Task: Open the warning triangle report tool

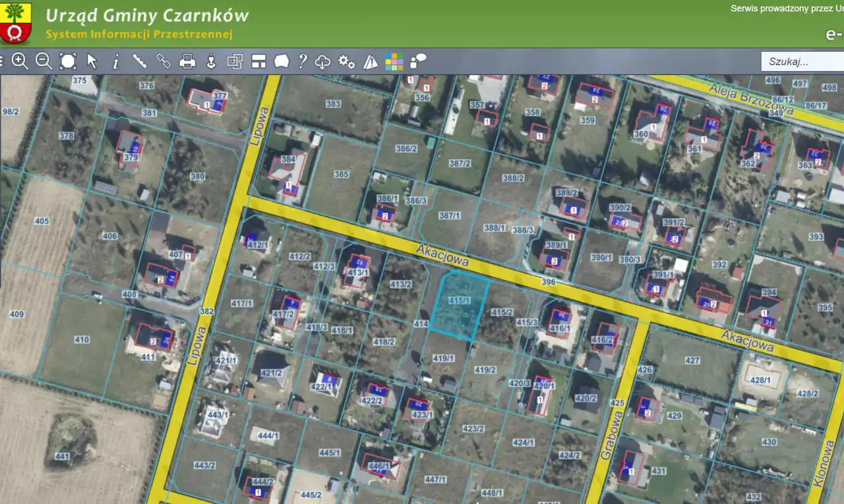Action: (x=371, y=62)
